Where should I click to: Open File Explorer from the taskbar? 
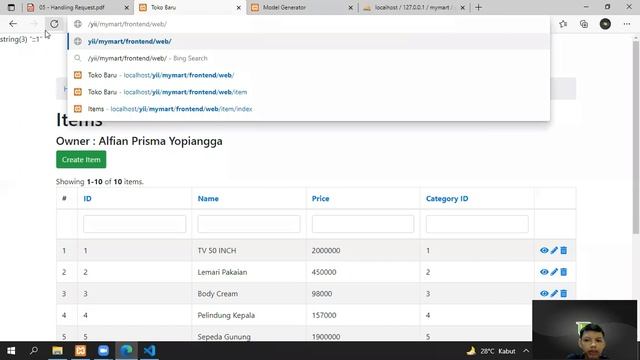click(57, 351)
